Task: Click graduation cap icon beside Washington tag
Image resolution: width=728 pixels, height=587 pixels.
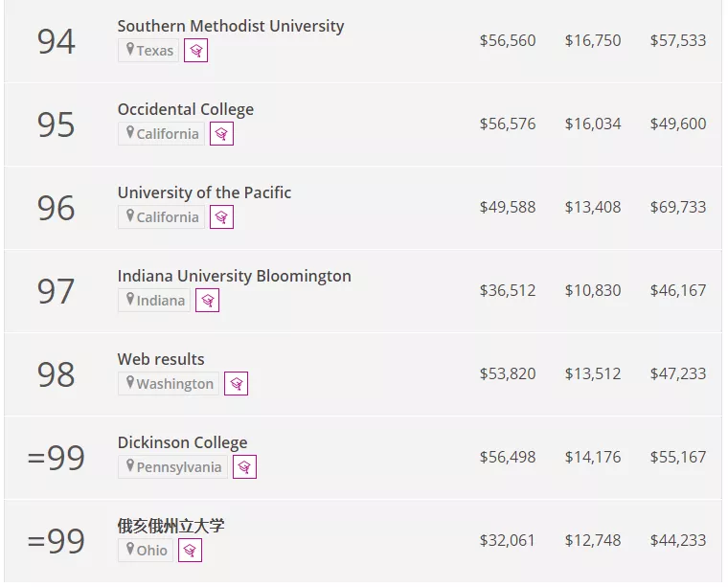Action: (237, 384)
